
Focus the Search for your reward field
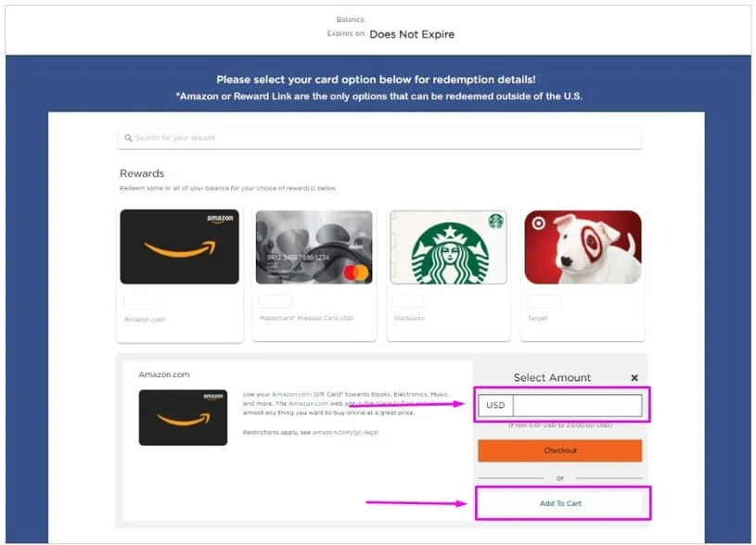coord(379,138)
